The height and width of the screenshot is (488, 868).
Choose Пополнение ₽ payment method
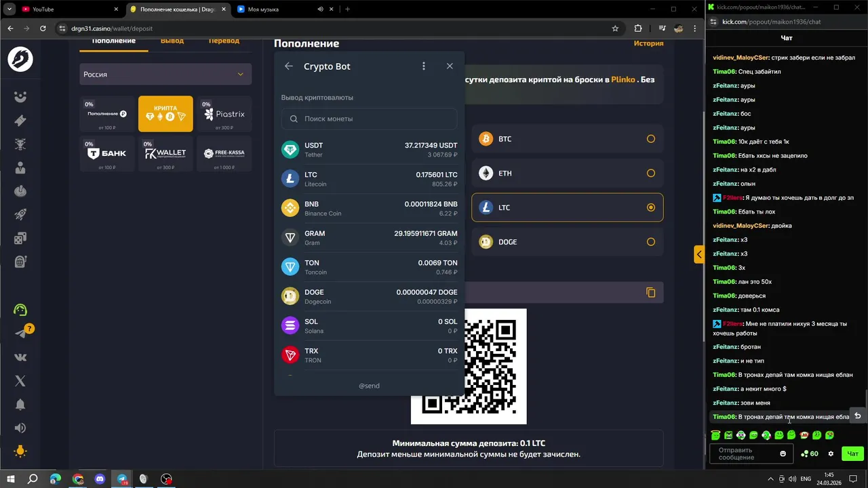107,114
